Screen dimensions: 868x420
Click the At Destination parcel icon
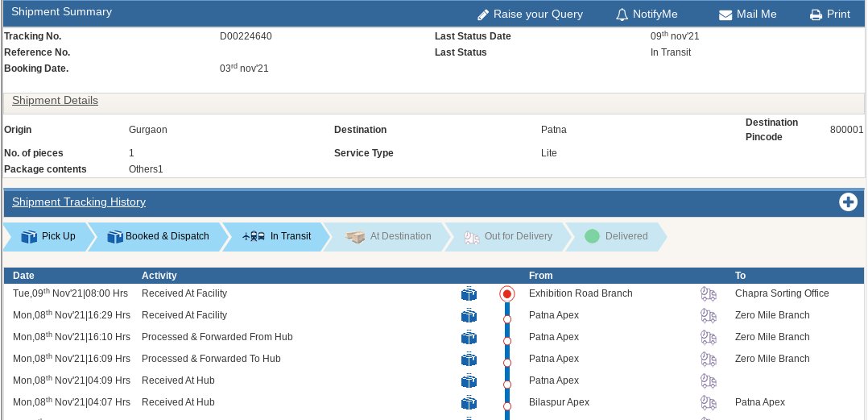coord(355,236)
